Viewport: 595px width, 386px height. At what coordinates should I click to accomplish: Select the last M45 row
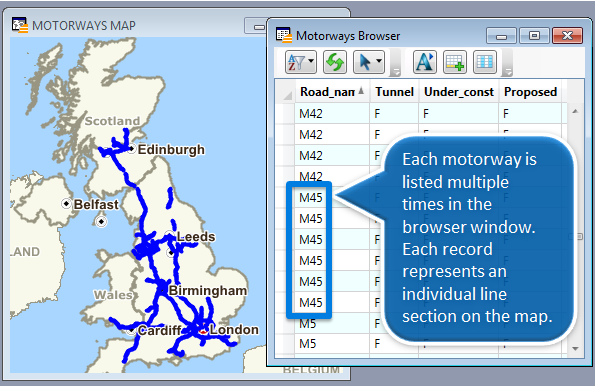310,302
